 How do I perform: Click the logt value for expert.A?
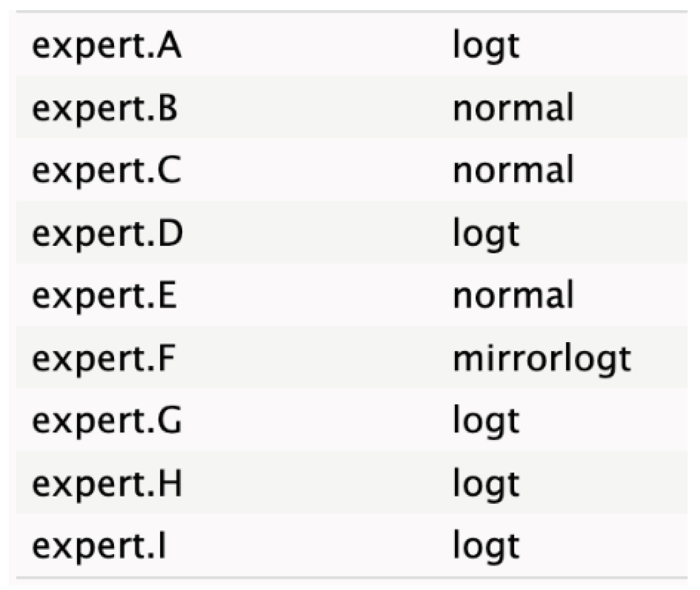point(486,46)
